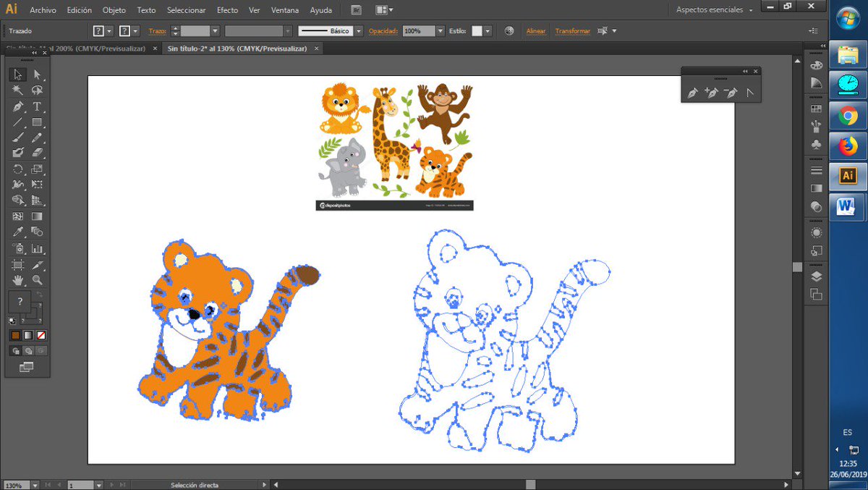868x490 pixels.
Task: Set paint mode to Gradient
Action: (28, 335)
